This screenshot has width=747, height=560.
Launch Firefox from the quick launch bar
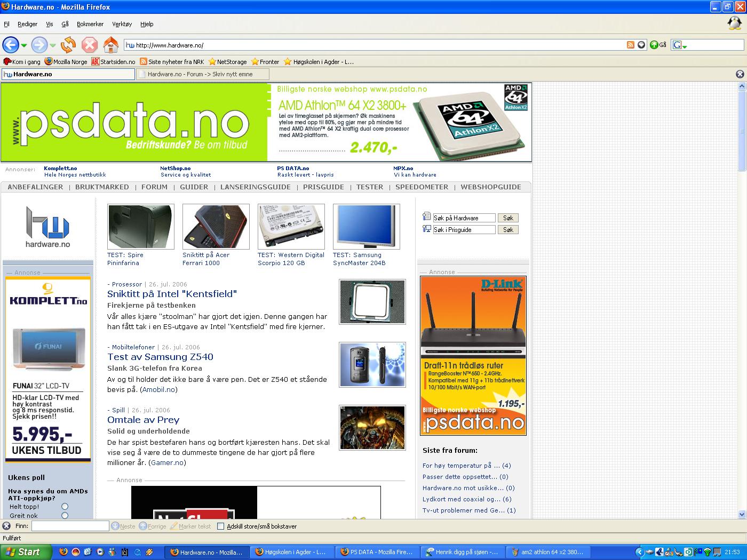[x=63, y=552]
